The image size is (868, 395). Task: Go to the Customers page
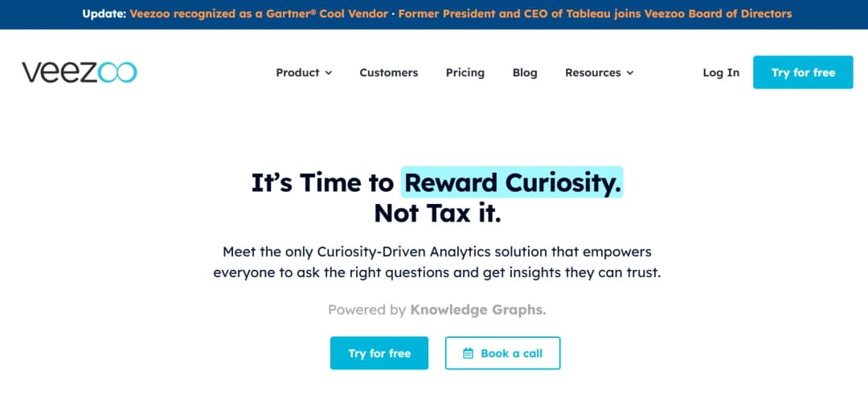pyautogui.click(x=389, y=72)
